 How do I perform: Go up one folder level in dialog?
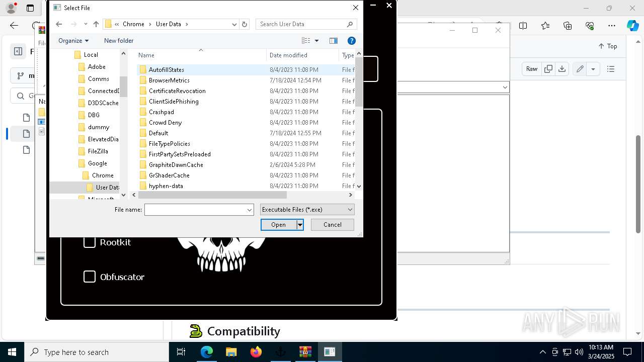[x=96, y=24]
